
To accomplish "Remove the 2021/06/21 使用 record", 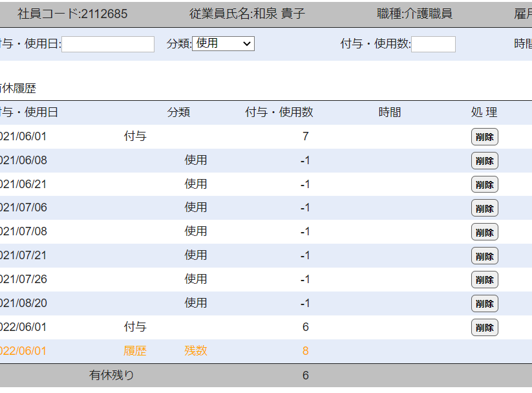I will (x=484, y=185).
